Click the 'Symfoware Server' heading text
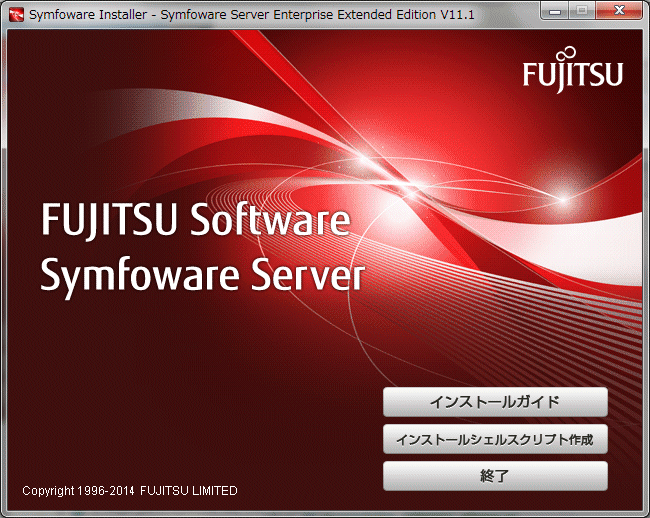 coord(203,276)
